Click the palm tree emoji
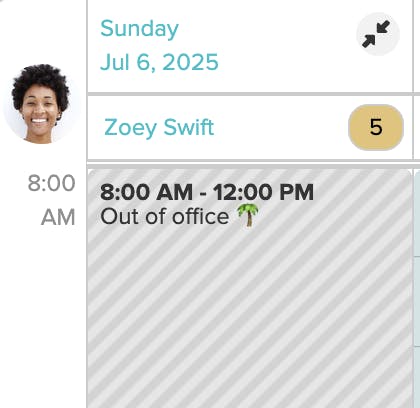The image size is (420, 408). 248,215
